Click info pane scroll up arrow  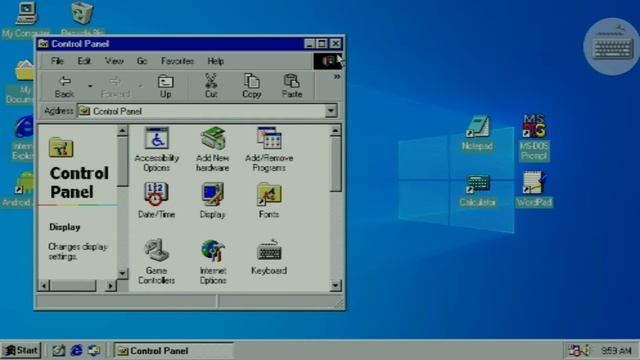point(122,131)
